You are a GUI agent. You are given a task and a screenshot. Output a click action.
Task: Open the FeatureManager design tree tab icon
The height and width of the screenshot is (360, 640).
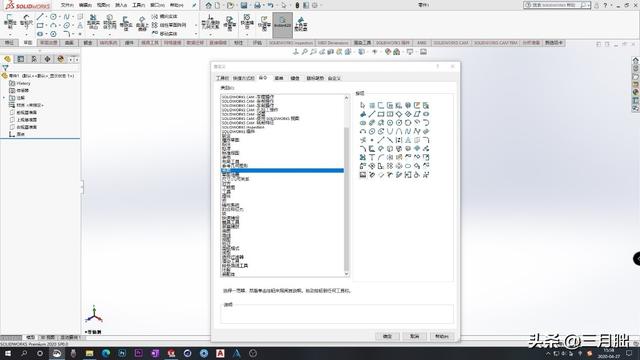(x=7, y=59)
